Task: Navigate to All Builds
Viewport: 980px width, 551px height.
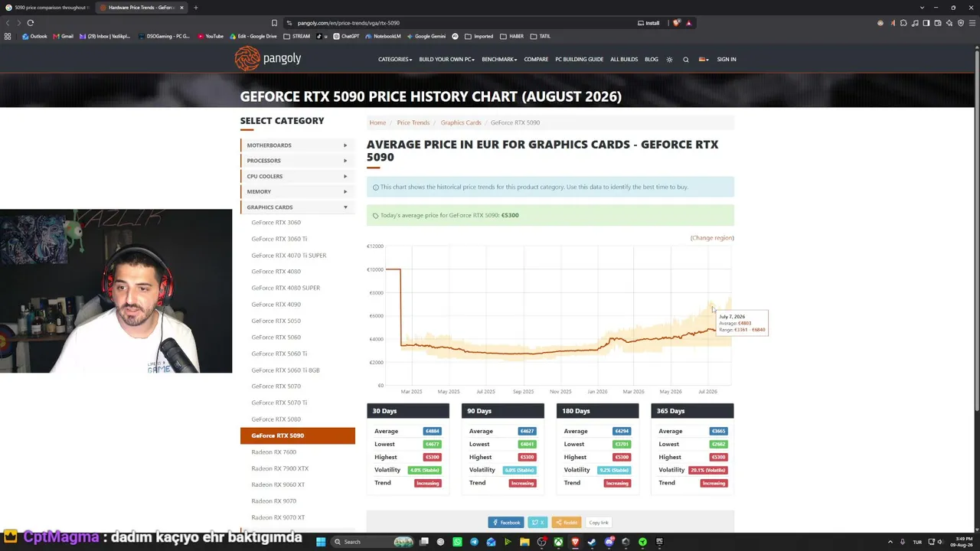Action: [624, 60]
